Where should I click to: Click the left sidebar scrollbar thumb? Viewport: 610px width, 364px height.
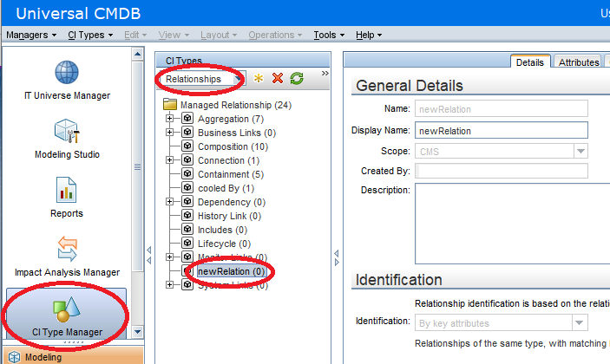[137, 166]
